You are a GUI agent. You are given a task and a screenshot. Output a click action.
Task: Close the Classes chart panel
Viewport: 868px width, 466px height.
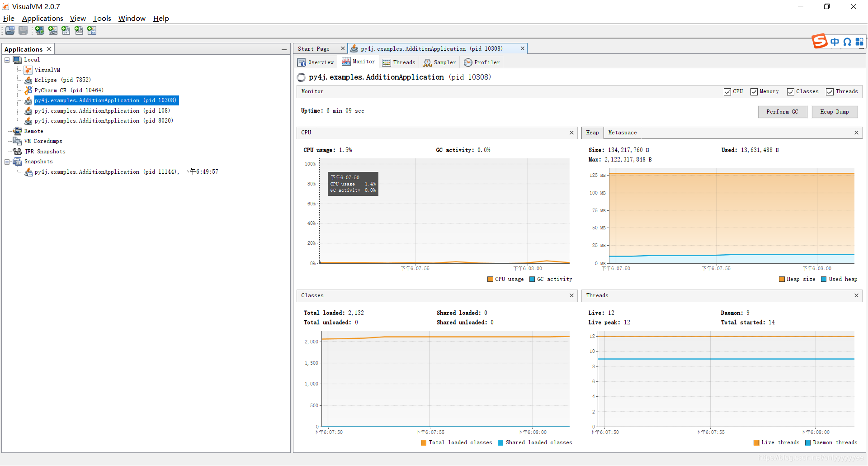(571, 295)
